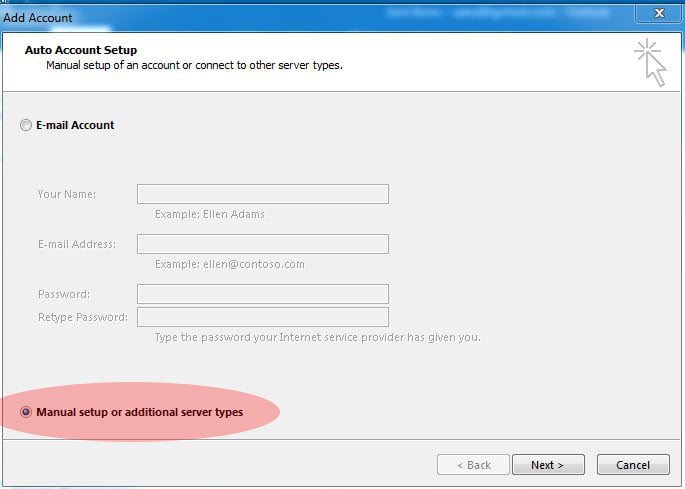Focus the E-mail Address input box
This screenshot has width=685, height=489.
click(263, 244)
